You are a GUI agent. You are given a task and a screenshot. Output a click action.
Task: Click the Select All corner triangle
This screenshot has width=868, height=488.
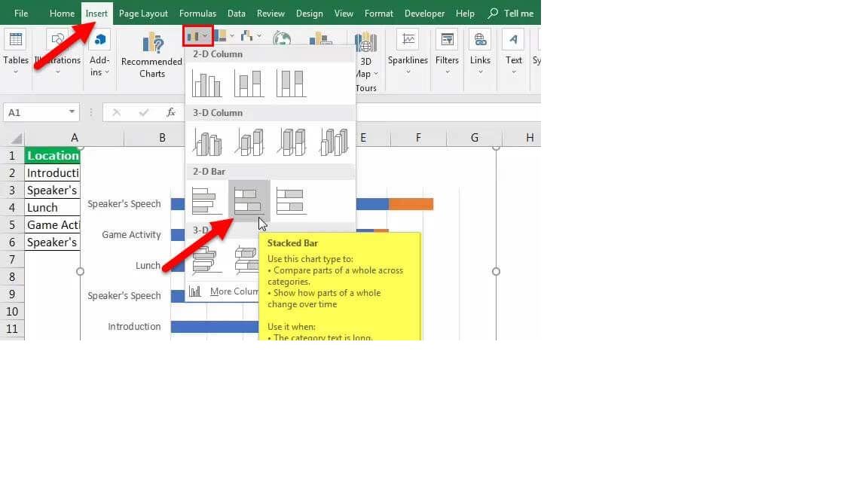[17, 138]
